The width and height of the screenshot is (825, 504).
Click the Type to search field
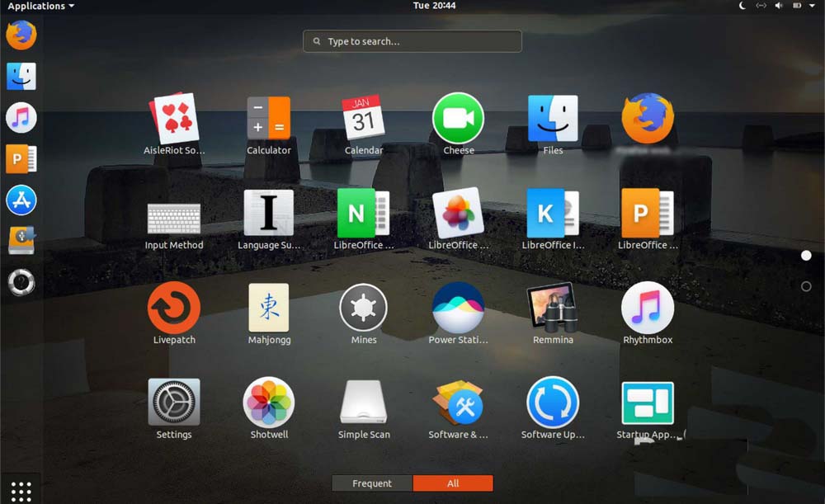tap(412, 40)
